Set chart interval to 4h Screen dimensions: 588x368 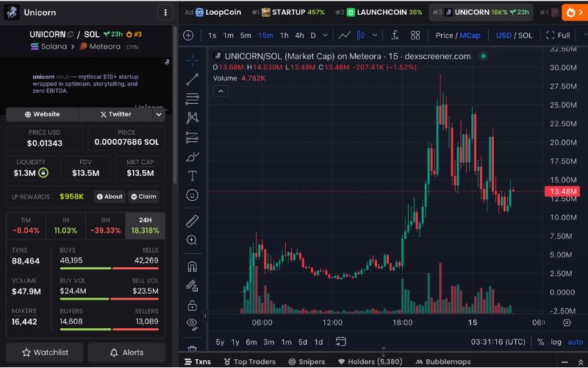pyautogui.click(x=299, y=35)
